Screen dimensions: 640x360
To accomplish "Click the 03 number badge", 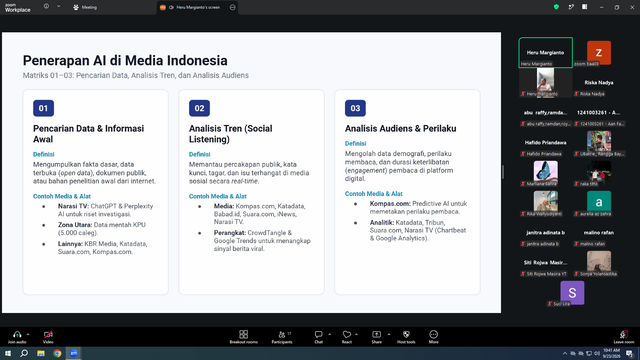I will [x=355, y=108].
